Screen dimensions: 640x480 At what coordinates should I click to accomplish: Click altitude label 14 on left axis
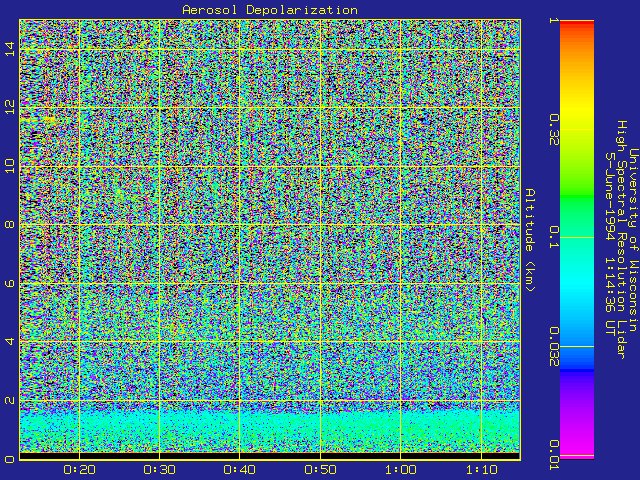[10, 49]
